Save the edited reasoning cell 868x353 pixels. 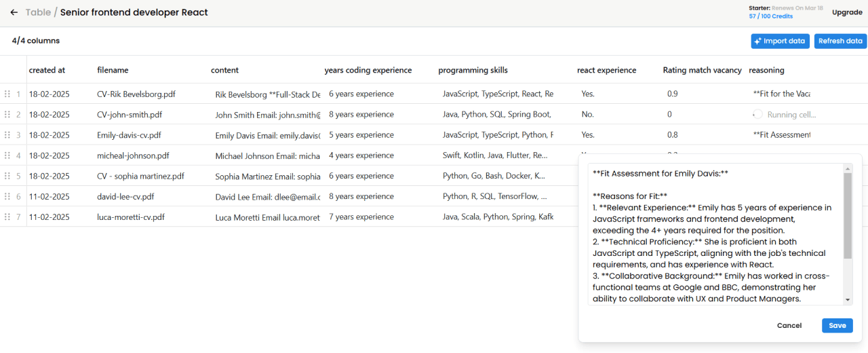click(x=837, y=326)
